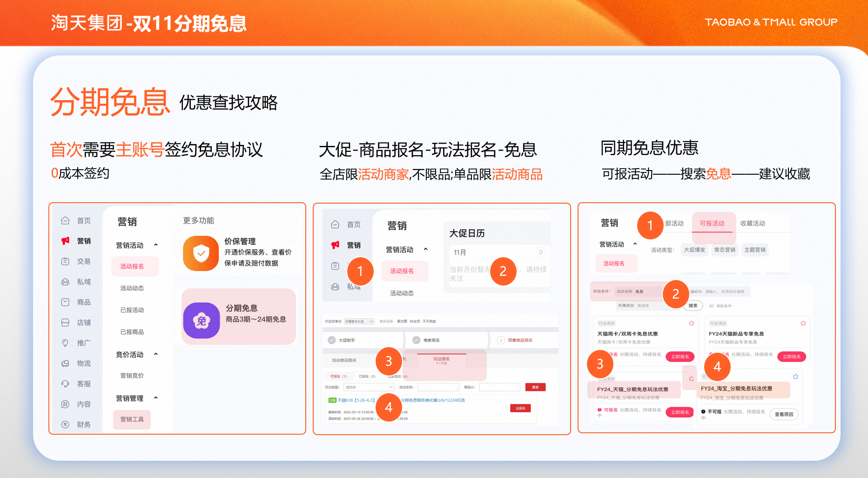Click the 天天特卖 link
This screenshot has height=478, width=868.
click(x=429, y=321)
